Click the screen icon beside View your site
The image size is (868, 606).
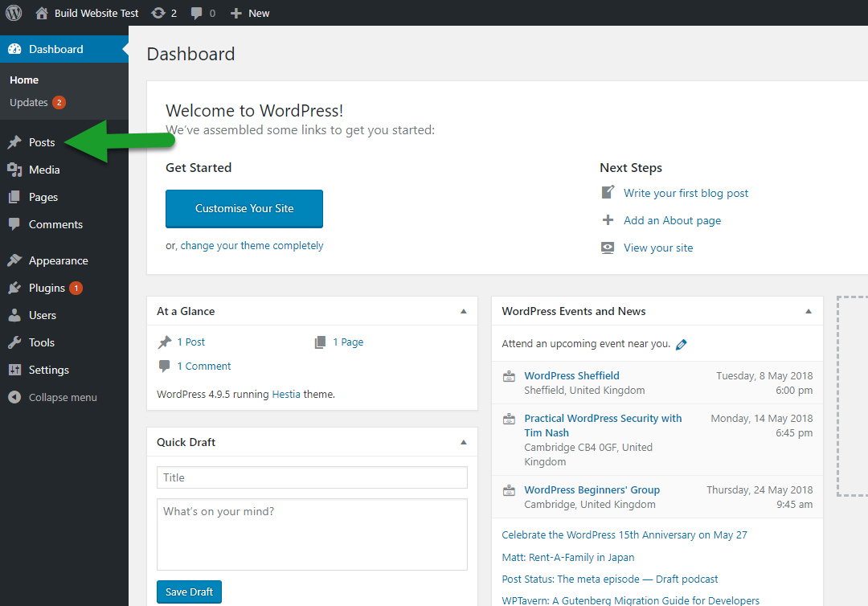[x=608, y=248]
